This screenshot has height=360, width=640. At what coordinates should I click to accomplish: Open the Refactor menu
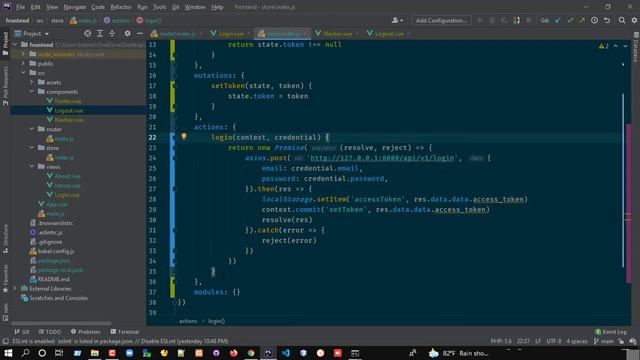(x=121, y=7)
